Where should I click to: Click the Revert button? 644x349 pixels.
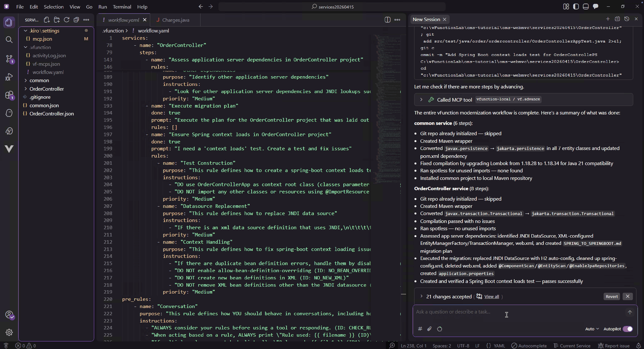pyautogui.click(x=611, y=297)
